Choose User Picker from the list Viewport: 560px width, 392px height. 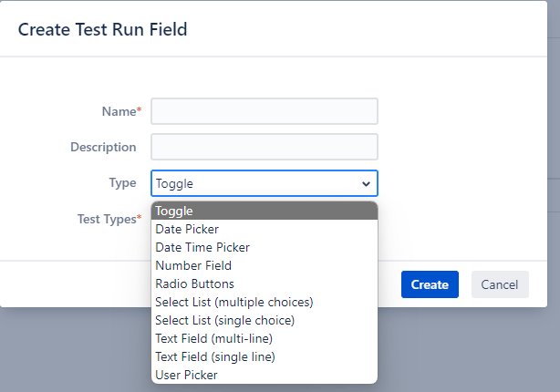point(186,375)
